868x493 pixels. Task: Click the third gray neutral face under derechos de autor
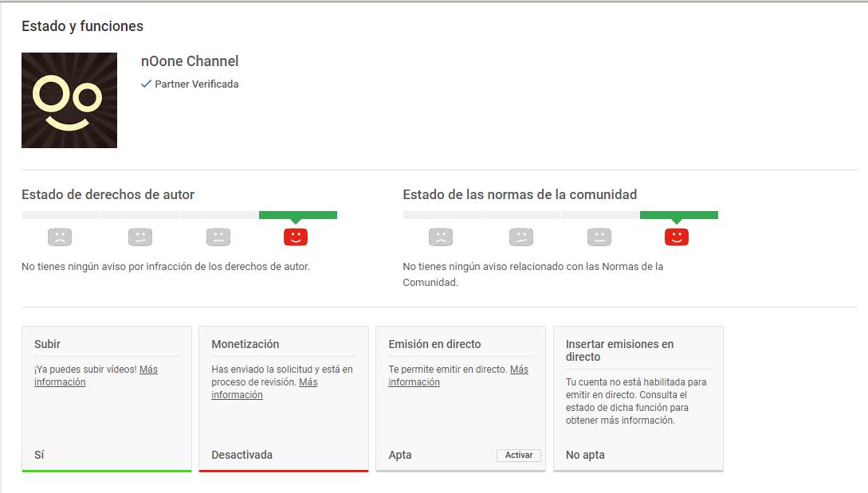click(218, 237)
